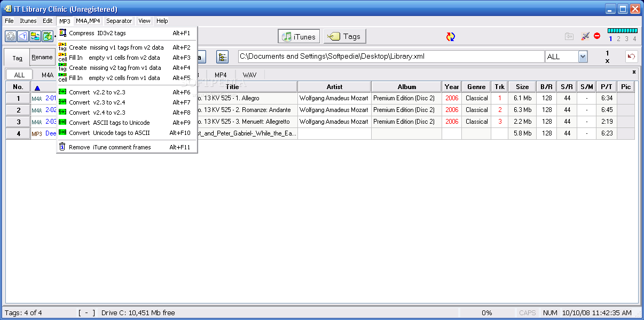
Task: Click the Compress ID3v2 tags menu icon
Action: click(62, 33)
